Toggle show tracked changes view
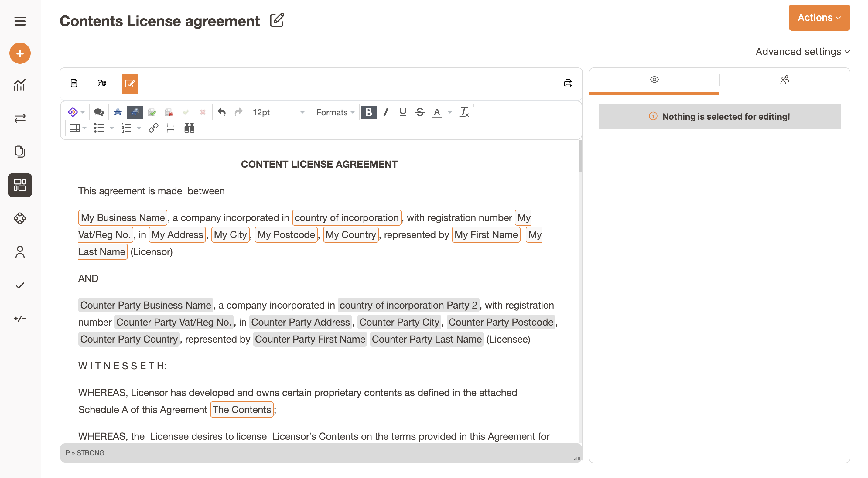Screen dimensions: 868x478 pos(135,112)
